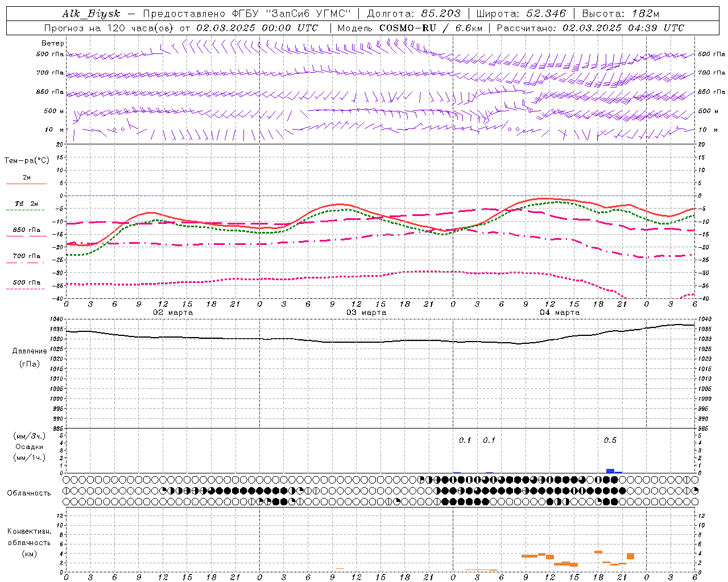
Task: Click the date label 03 марта
Action: click(366, 312)
